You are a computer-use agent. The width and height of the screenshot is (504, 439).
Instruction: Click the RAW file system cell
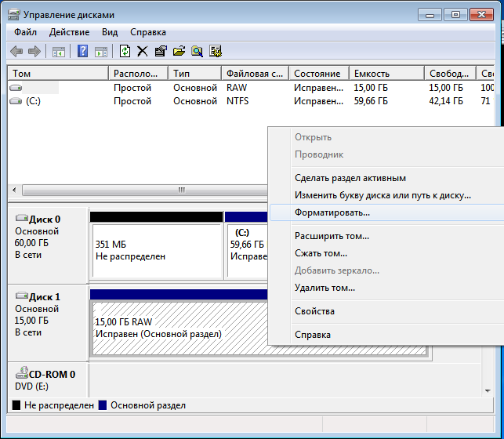pyautogui.click(x=237, y=88)
